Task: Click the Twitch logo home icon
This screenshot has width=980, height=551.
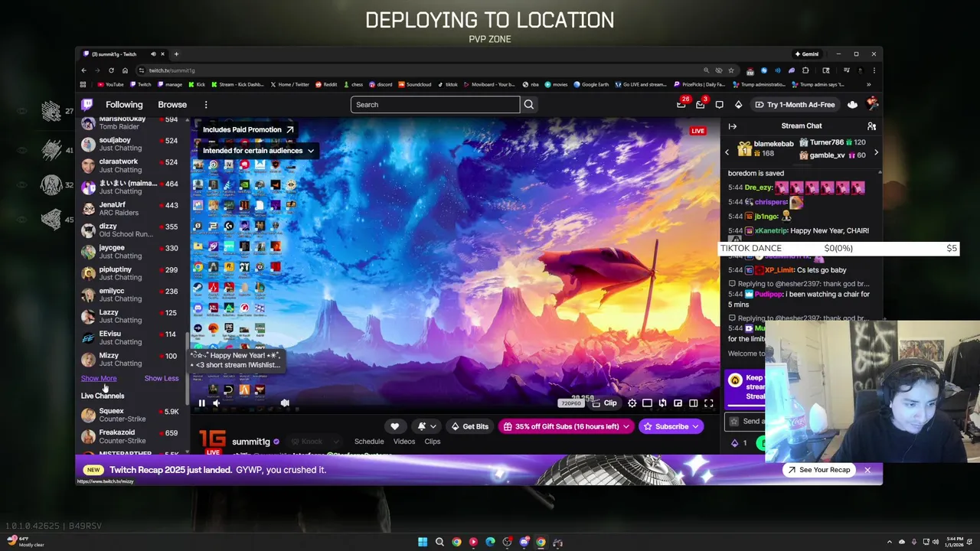Action: (87, 105)
